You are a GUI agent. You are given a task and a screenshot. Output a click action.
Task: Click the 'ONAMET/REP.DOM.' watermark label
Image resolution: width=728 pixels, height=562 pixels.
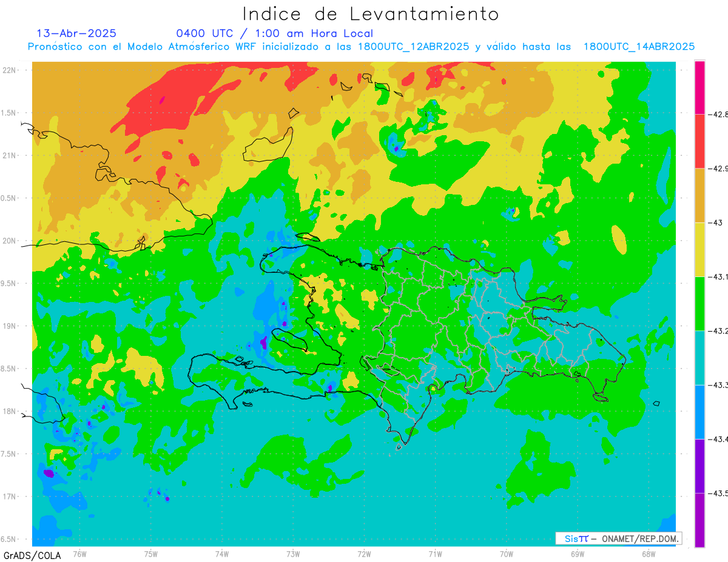point(641,538)
